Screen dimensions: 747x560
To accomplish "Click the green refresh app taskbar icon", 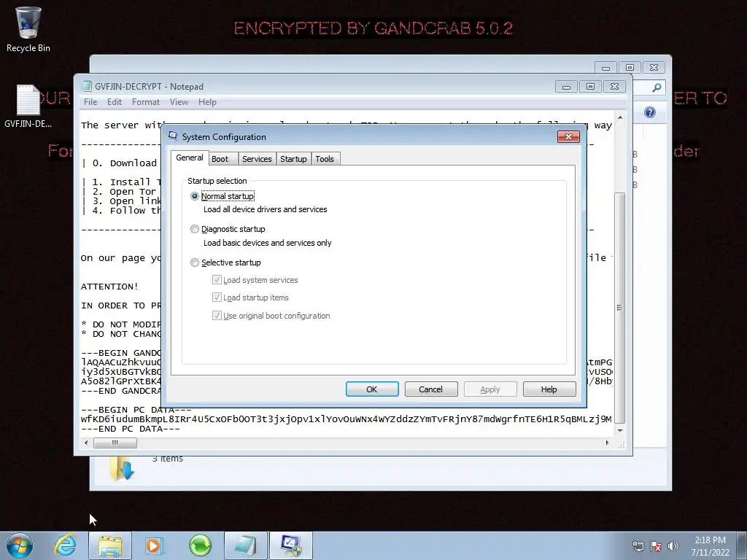I will [200, 545].
